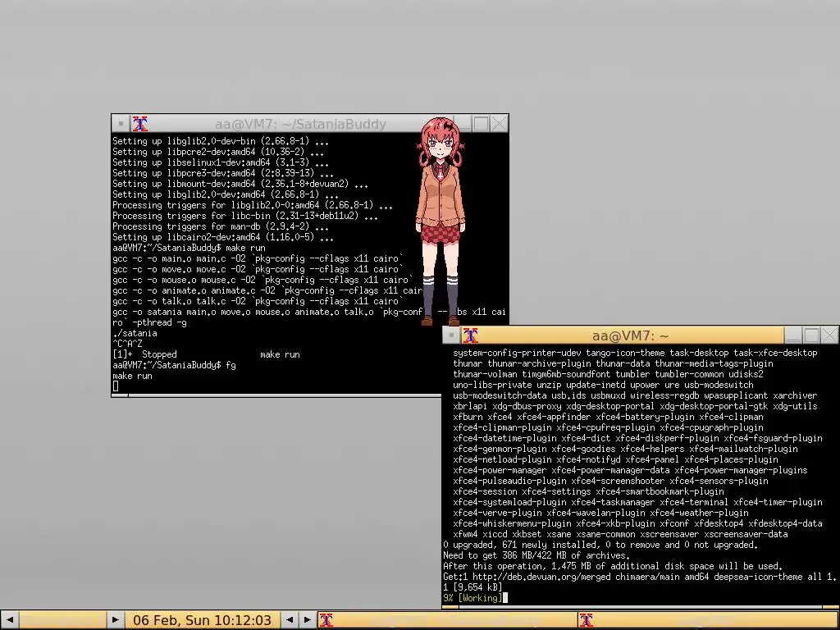Click the '^C^A^Z' line in SataniaBuddy terminal

[127, 344]
